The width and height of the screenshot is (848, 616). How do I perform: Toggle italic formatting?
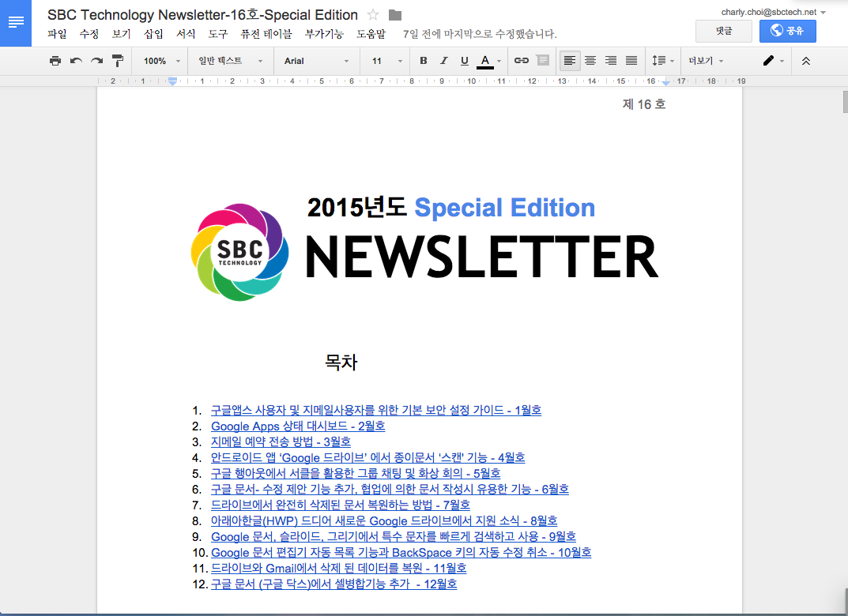point(444,61)
